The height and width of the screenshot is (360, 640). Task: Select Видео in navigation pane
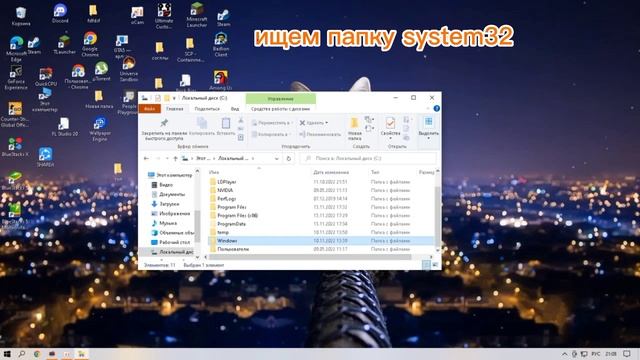click(162, 185)
